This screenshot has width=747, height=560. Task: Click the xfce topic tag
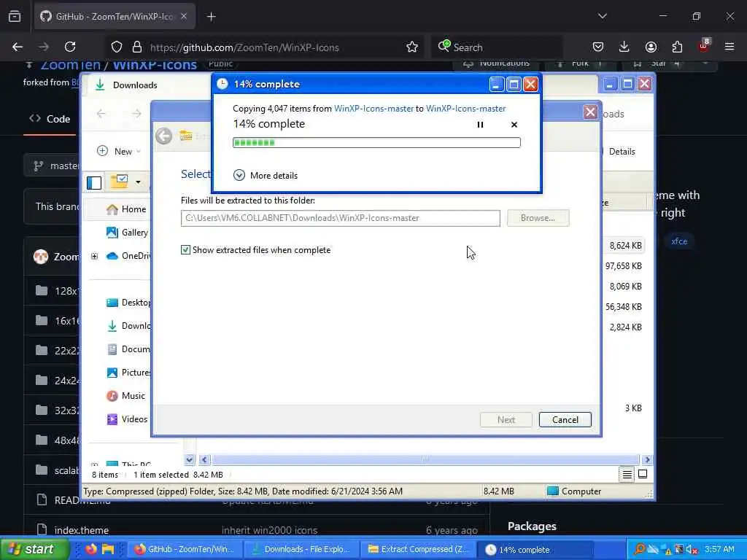pos(679,241)
